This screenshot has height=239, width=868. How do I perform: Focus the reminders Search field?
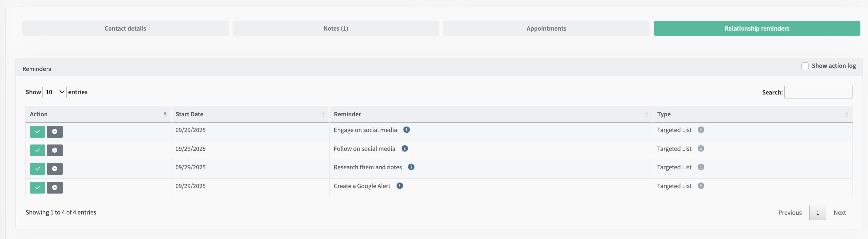pos(818,92)
